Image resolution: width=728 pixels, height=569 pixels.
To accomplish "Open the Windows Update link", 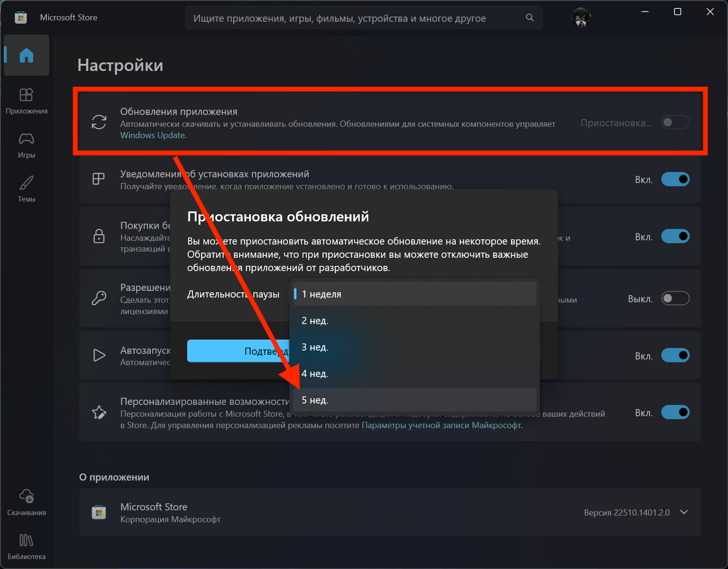I will 152,135.
